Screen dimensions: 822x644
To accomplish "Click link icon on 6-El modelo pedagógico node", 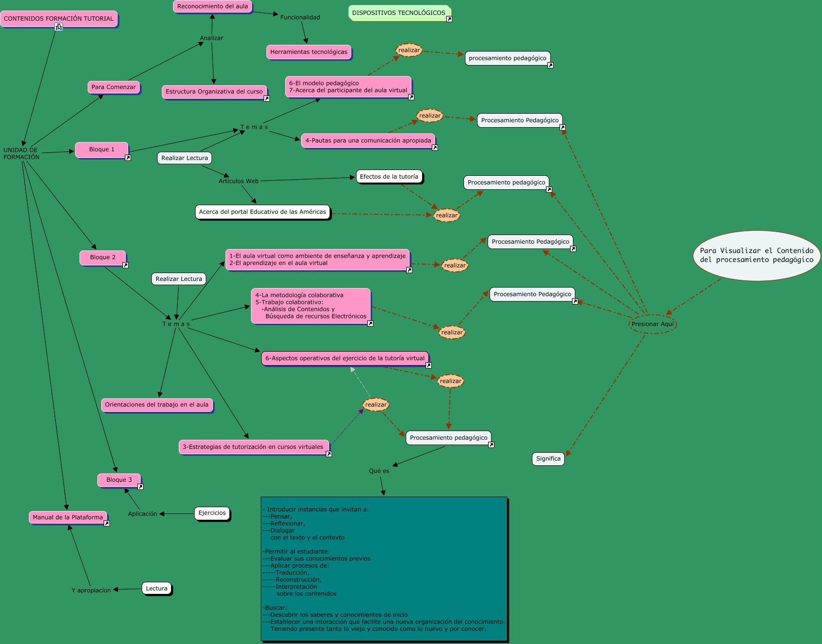I will tap(411, 97).
